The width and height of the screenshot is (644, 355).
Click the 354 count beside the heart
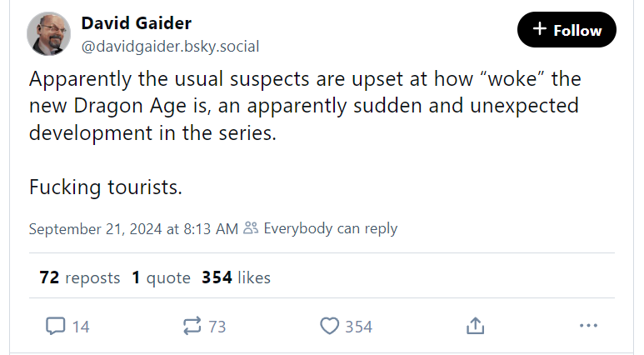pyautogui.click(x=358, y=327)
